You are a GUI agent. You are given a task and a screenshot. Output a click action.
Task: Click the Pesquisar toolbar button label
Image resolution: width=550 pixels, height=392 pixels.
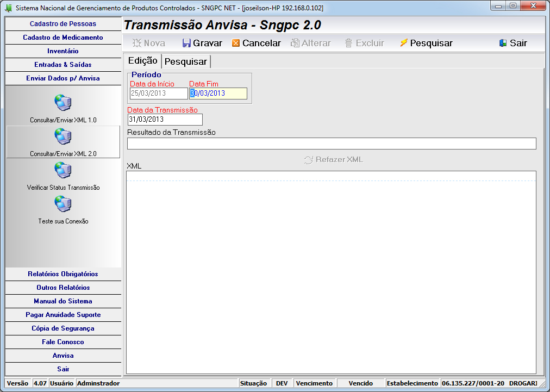point(432,43)
